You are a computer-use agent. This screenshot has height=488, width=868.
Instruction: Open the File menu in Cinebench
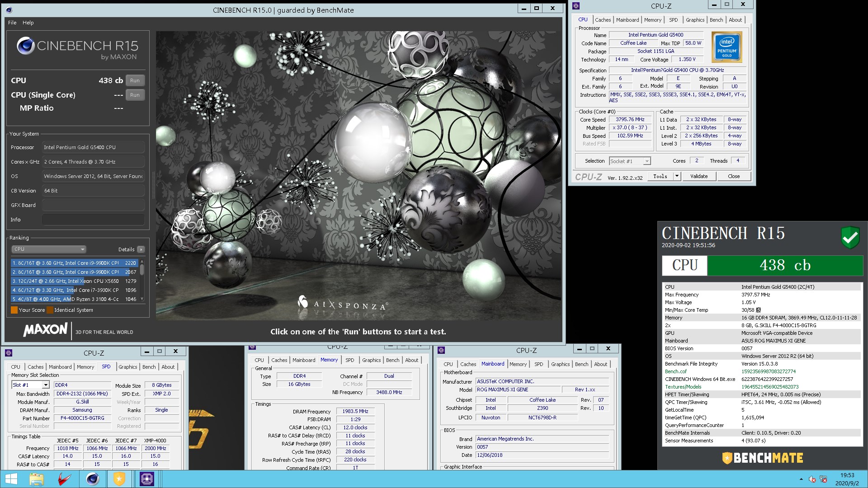12,23
